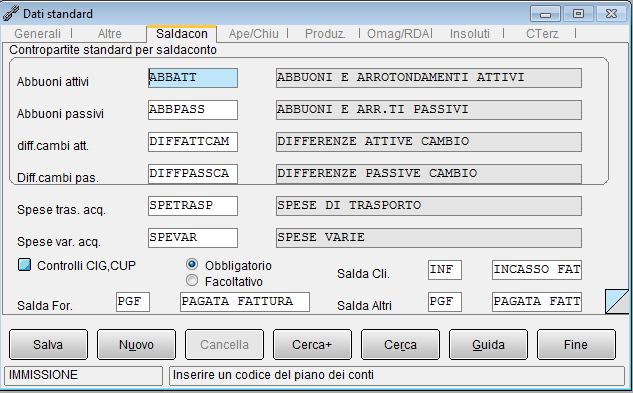
Task: Click the SPESE DI TRASPORTO description
Action: click(429, 206)
